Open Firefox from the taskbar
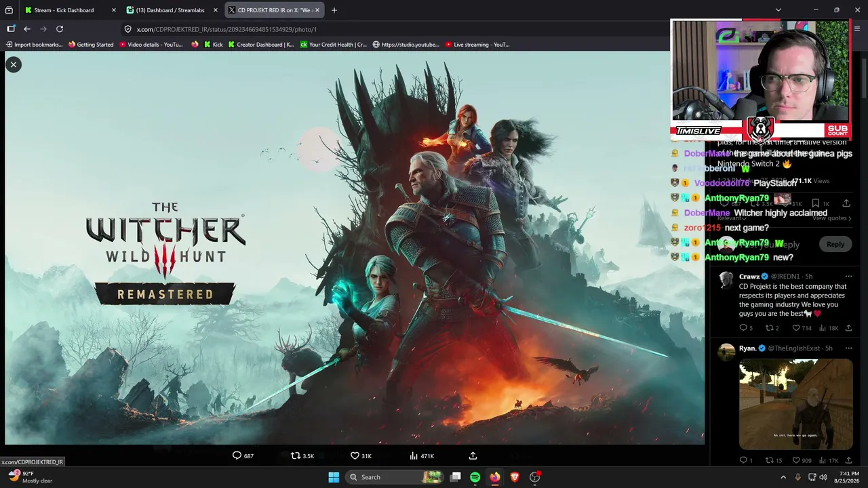Image resolution: width=868 pixels, height=488 pixels. (x=495, y=477)
